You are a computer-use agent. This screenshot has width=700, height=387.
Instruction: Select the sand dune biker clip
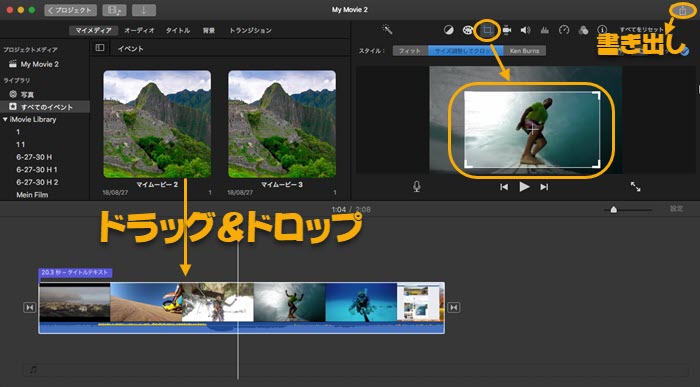[146, 302]
